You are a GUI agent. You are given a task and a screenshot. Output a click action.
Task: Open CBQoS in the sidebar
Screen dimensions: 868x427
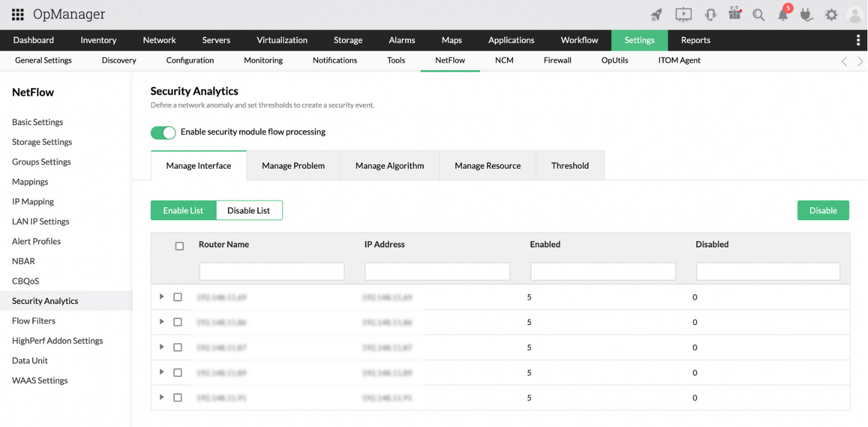tap(25, 281)
